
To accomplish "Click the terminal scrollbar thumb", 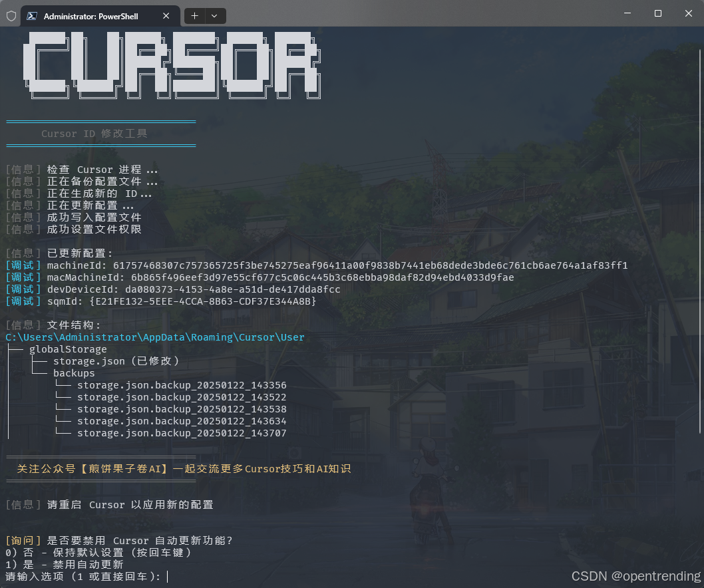I will (x=701, y=240).
